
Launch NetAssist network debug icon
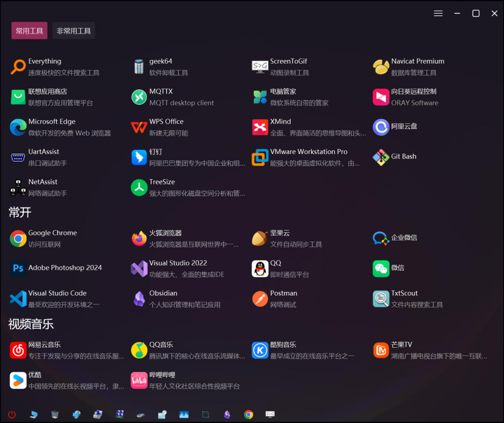click(18, 188)
